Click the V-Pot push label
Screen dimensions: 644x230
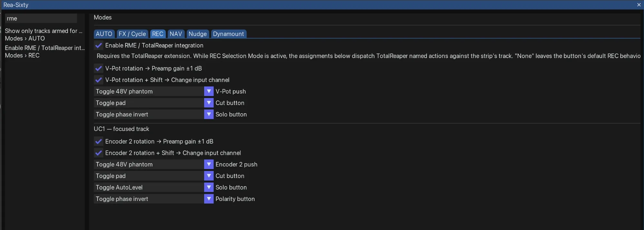pyautogui.click(x=231, y=92)
